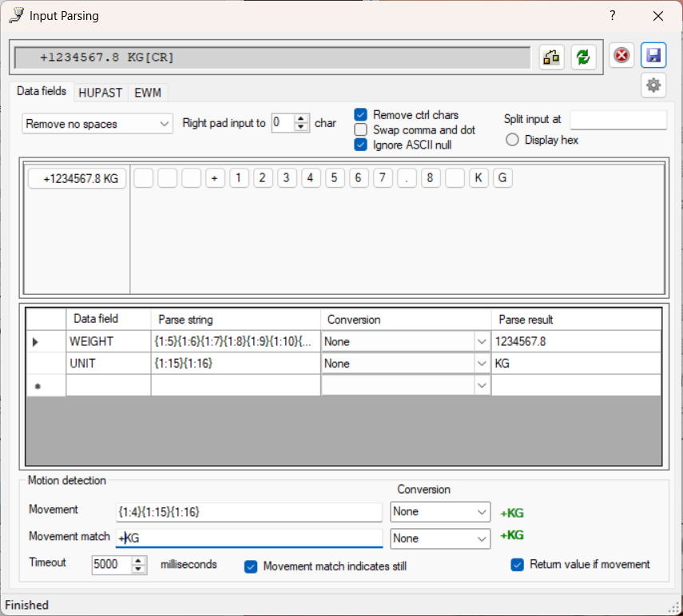Click the green refresh arrows icon
The width and height of the screenshot is (683, 616).
pyautogui.click(x=584, y=57)
